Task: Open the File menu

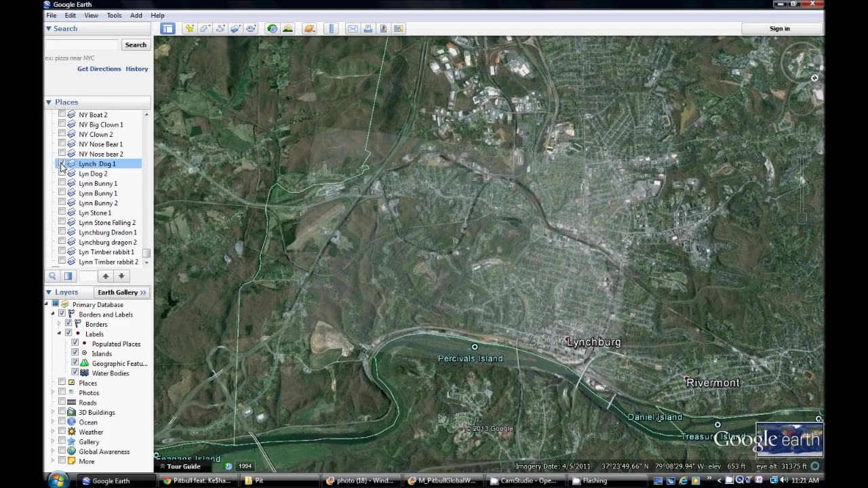Action: click(51, 16)
